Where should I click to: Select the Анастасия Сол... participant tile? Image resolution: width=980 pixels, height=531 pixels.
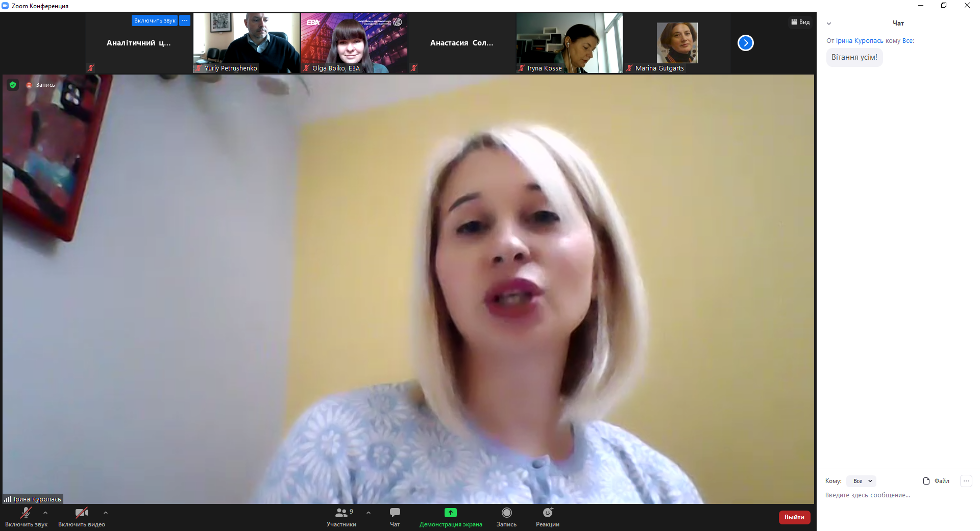pos(462,43)
